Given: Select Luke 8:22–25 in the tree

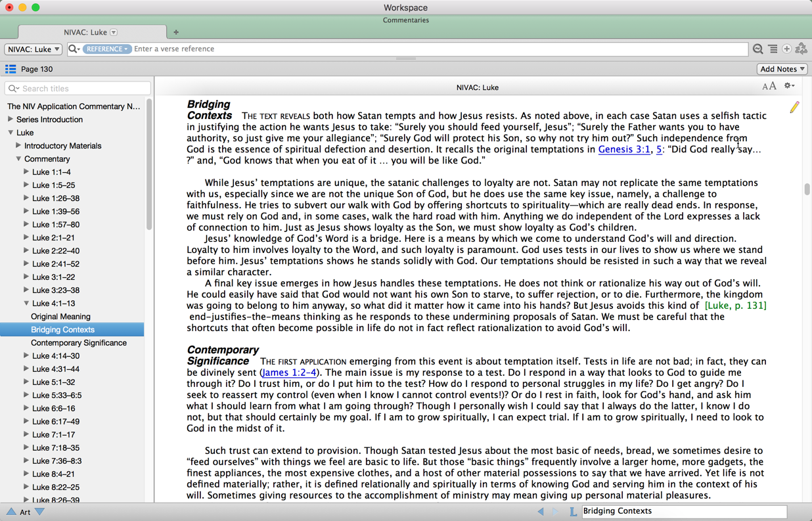Looking at the screenshot, I should (x=56, y=487).
